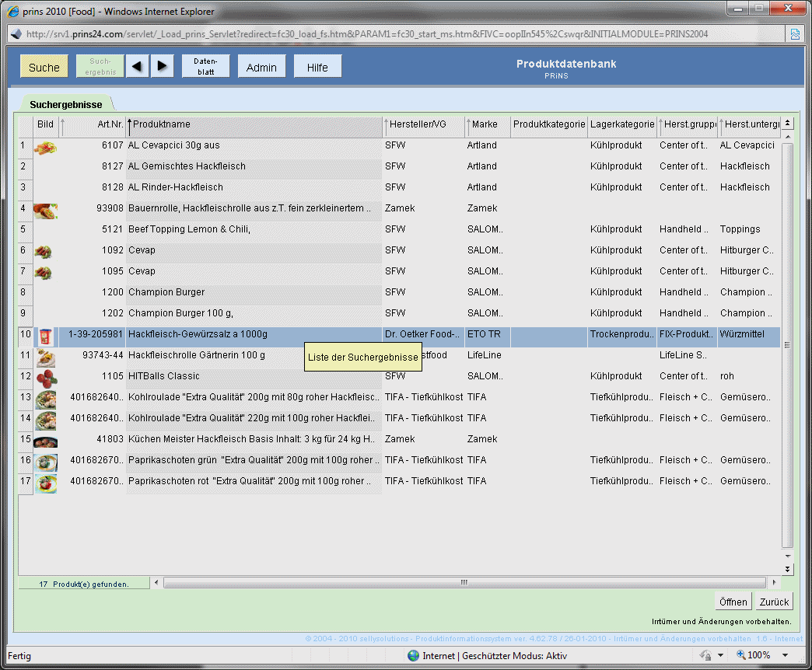Jump to top with the double-arrow scroll button

pyautogui.click(x=787, y=124)
